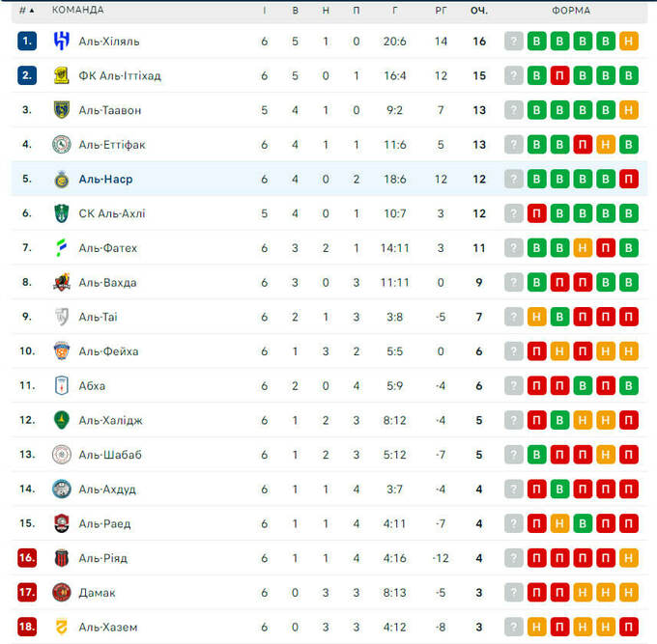Click the Дамак team crest
657x644 pixels.
(62, 592)
